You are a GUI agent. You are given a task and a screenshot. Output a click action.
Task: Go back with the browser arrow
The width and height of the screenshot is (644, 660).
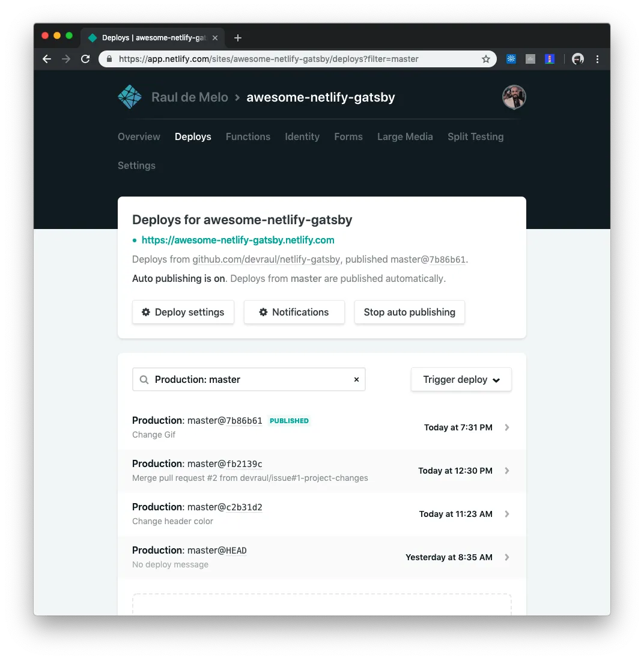47,59
